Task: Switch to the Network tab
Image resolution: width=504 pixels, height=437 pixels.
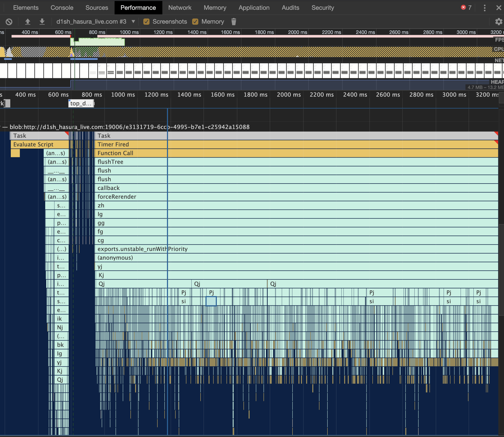Action: point(180,8)
